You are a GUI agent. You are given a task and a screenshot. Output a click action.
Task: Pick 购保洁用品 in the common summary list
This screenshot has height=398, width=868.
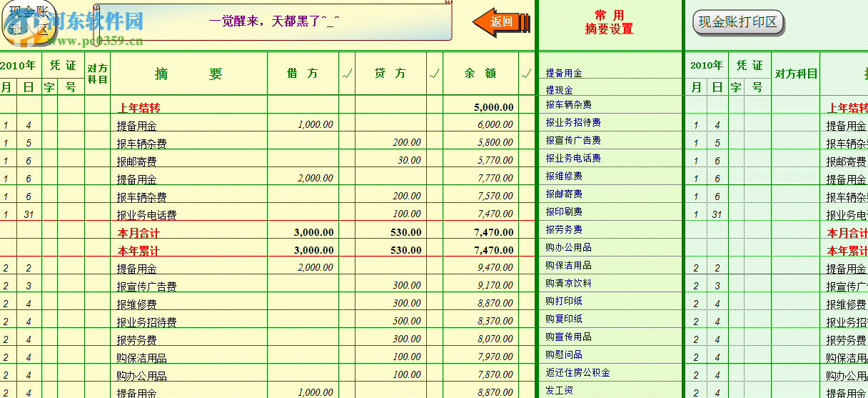click(x=569, y=266)
